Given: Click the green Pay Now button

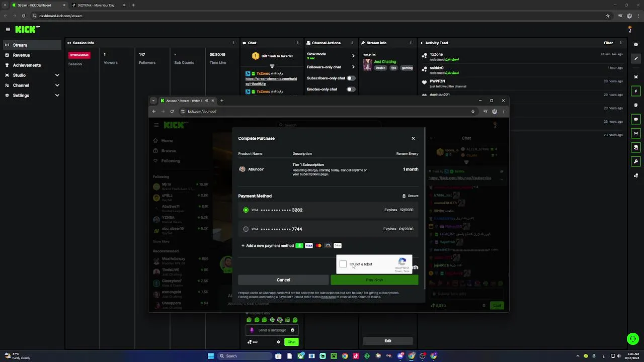Looking at the screenshot, I should click(374, 280).
